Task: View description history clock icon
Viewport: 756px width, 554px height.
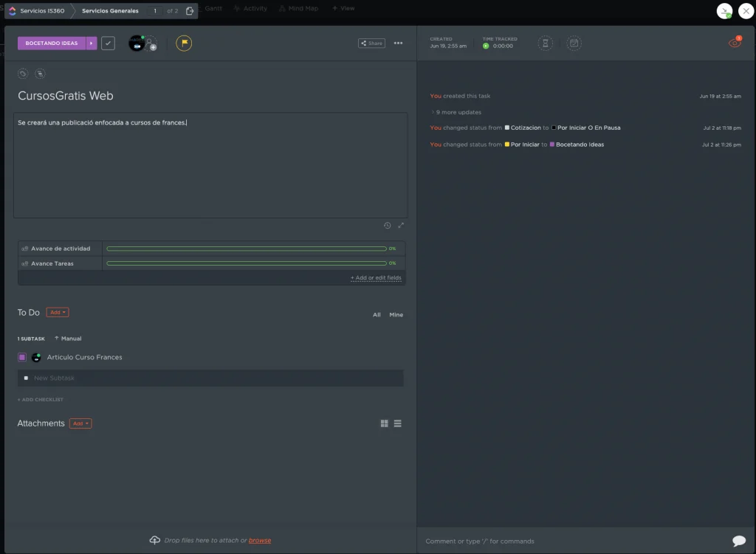Action: pos(387,226)
